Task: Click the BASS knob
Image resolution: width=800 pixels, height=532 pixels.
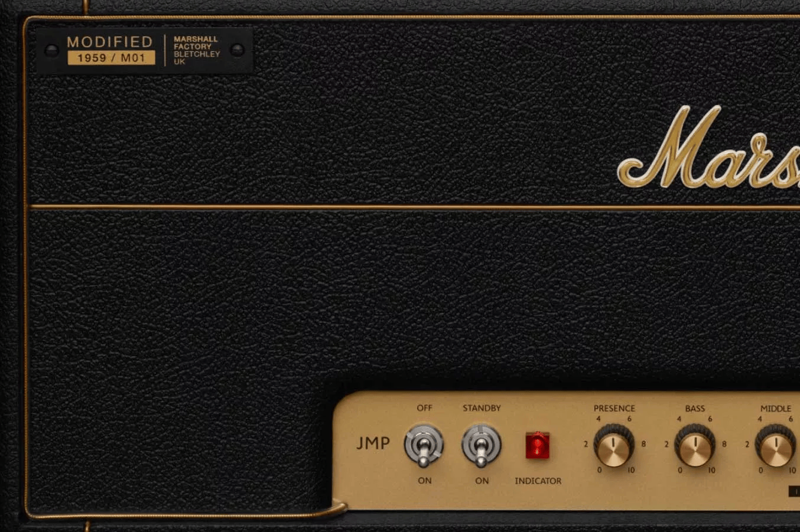Action: pyautogui.click(x=695, y=446)
